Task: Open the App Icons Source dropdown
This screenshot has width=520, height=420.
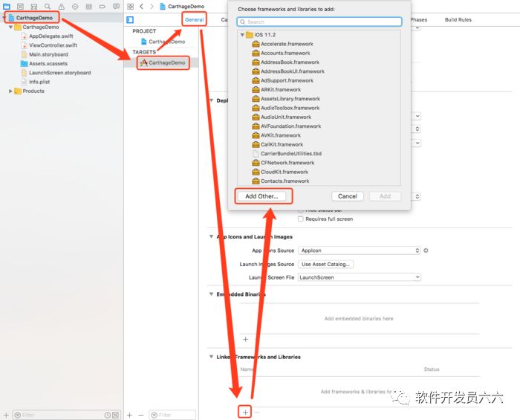Action: [359, 251]
